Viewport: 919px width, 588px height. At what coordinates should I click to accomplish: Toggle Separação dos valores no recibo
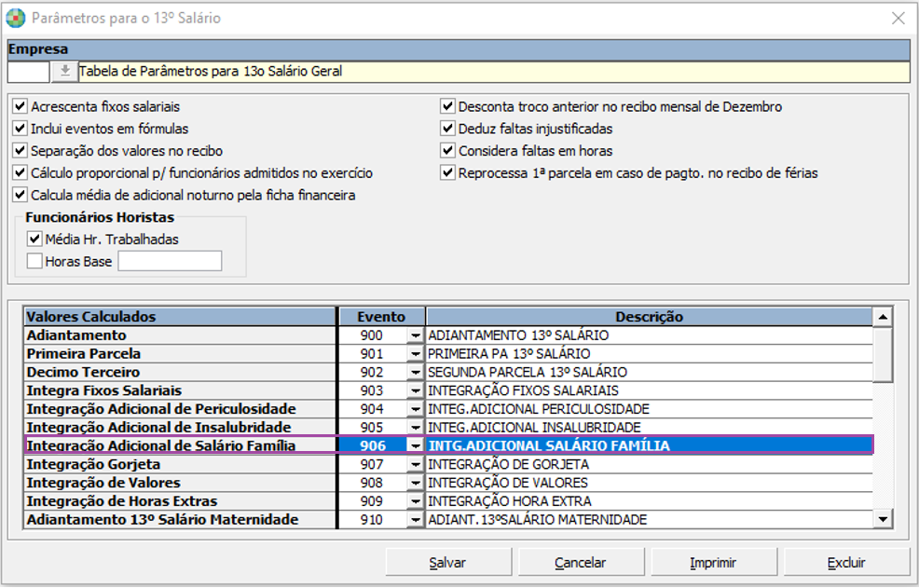click(x=20, y=151)
